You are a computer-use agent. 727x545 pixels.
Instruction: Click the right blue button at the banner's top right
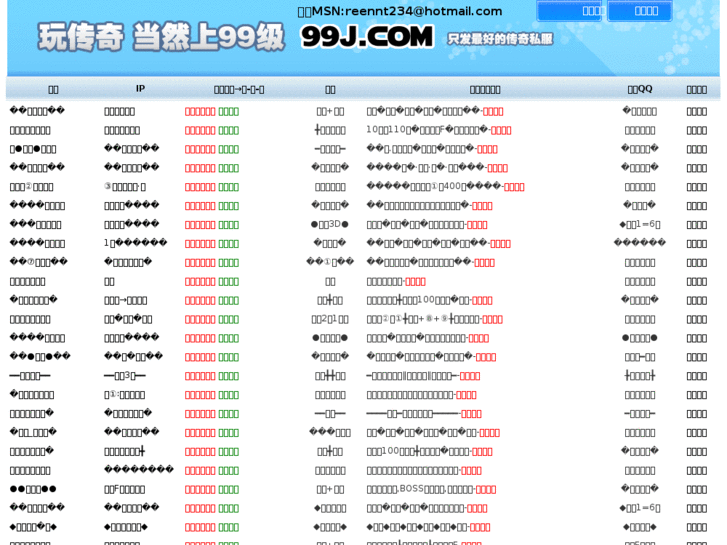coord(640,11)
